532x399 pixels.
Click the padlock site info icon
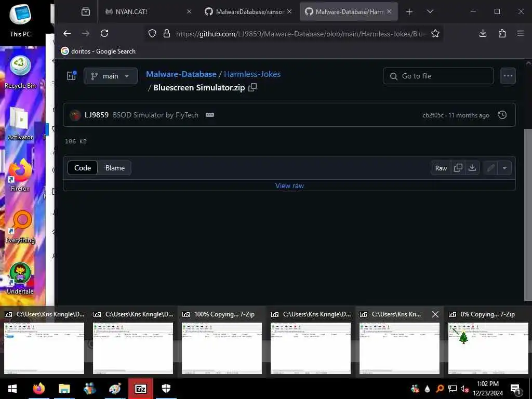point(167,33)
